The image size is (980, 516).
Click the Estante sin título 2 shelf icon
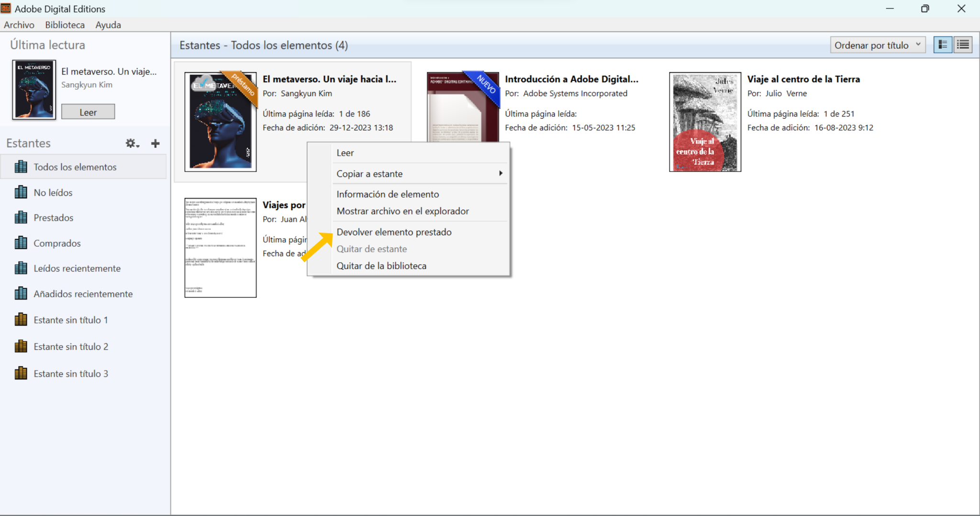(21, 346)
